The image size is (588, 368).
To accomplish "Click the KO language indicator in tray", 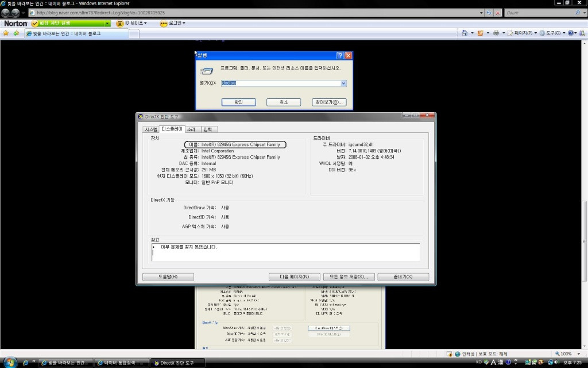I will click(x=478, y=362).
